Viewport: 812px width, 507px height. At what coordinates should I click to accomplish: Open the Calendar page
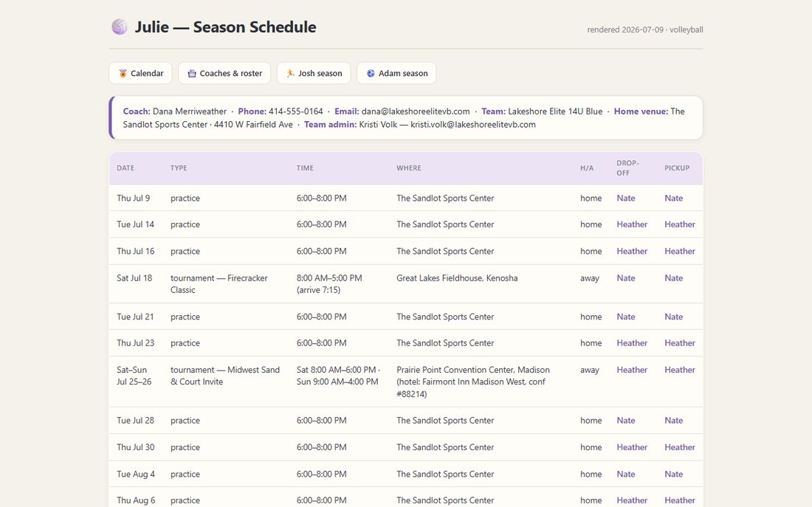point(140,73)
